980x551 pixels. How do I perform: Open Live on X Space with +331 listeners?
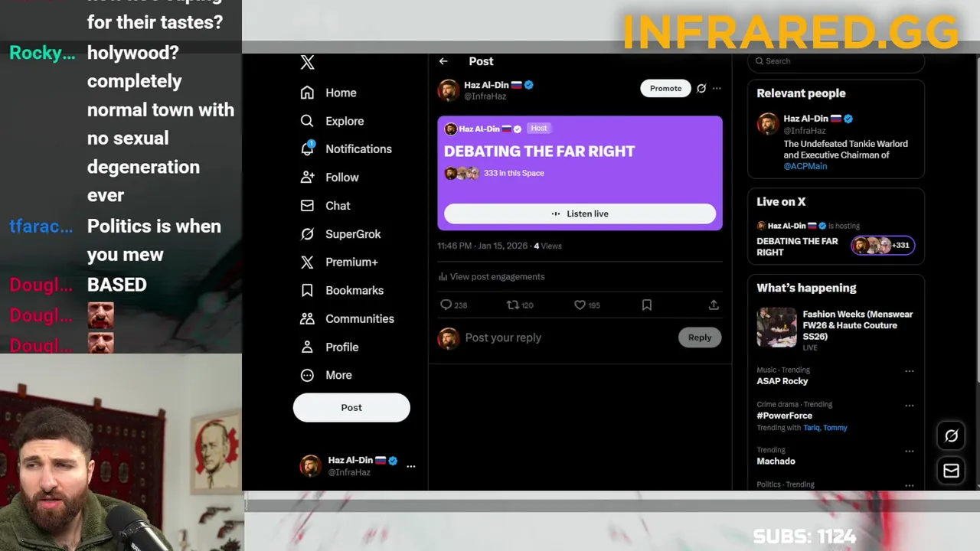coord(883,246)
